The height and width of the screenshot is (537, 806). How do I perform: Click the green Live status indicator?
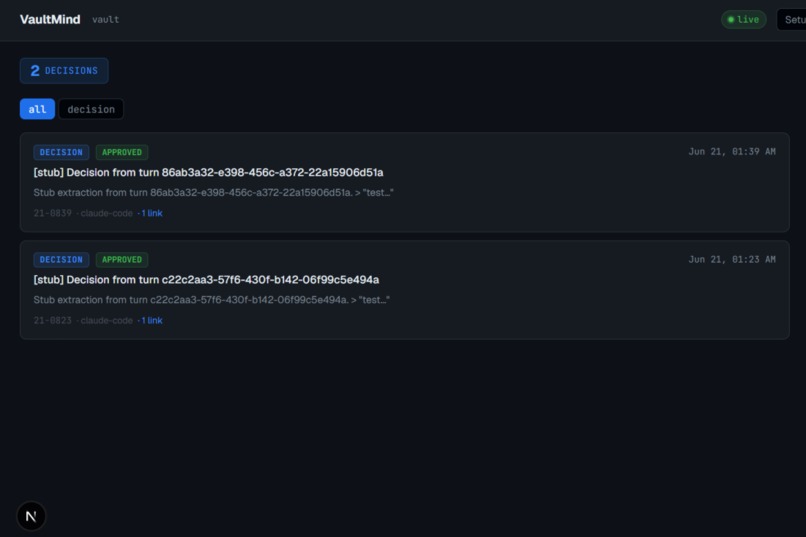tap(743, 20)
